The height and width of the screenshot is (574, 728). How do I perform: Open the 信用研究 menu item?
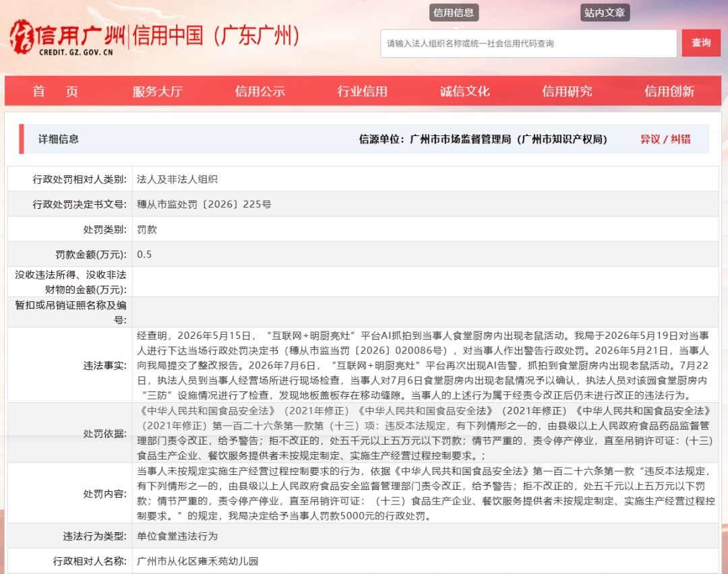click(x=567, y=92)
